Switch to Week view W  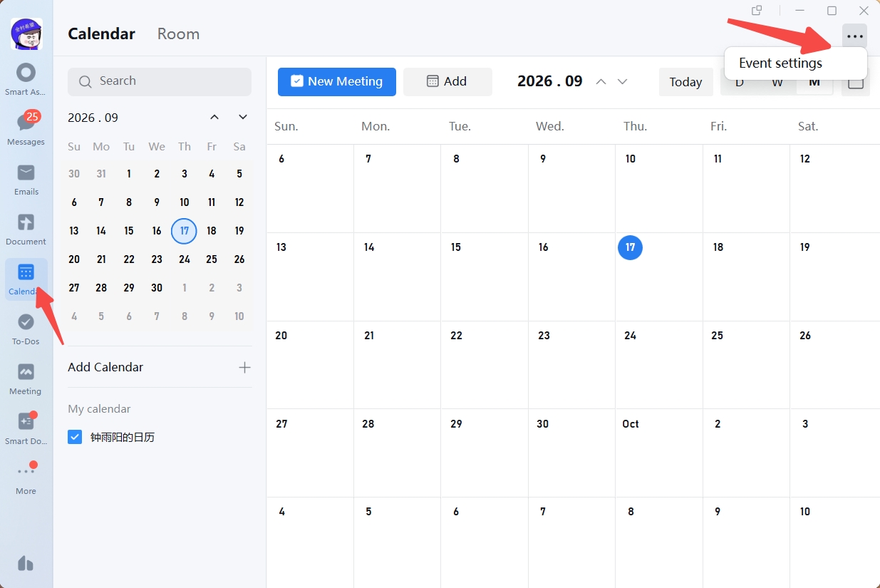click(x=777, y=83)
